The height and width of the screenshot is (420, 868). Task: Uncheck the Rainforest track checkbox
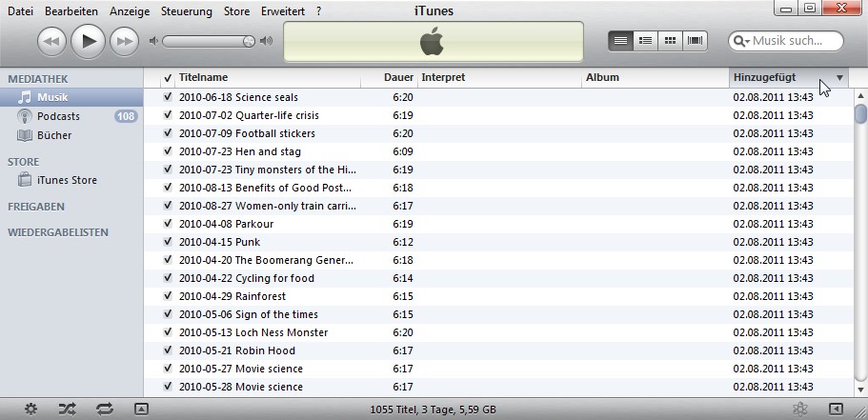168,296
